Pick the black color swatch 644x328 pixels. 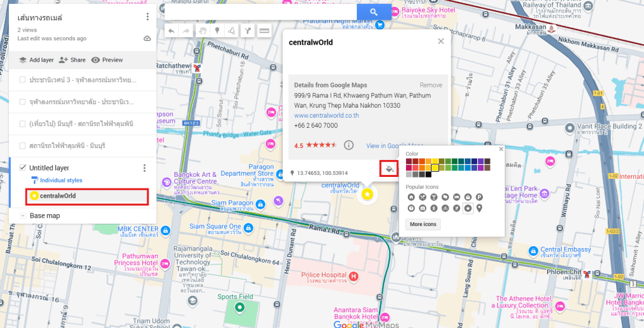pos(428,174)
